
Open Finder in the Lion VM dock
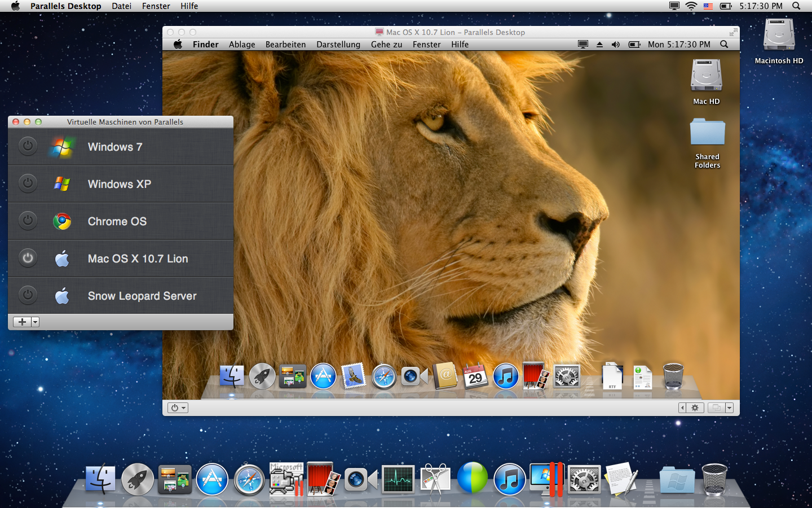pyautogui.click(x=232, y=376)
